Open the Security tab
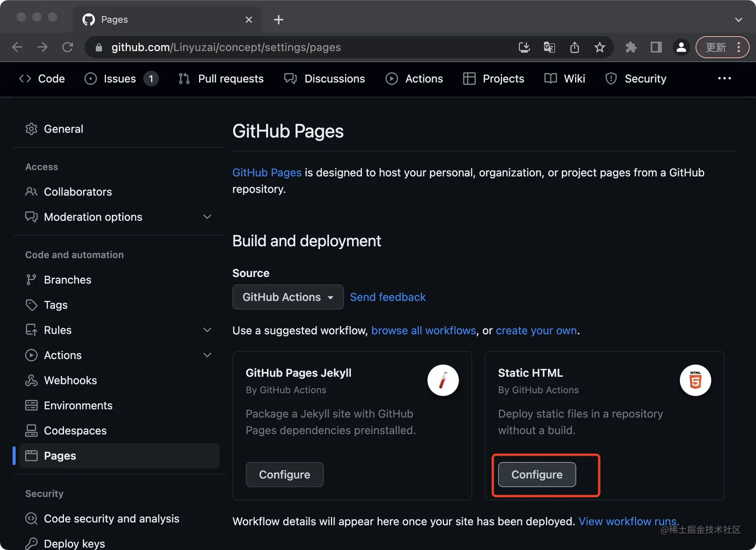 coord(635,79)
